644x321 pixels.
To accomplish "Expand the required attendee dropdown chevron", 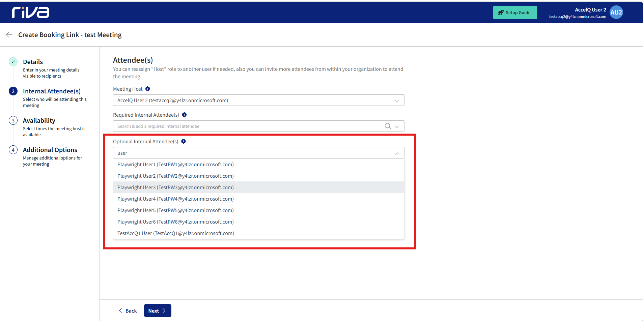I will (397, 126).
